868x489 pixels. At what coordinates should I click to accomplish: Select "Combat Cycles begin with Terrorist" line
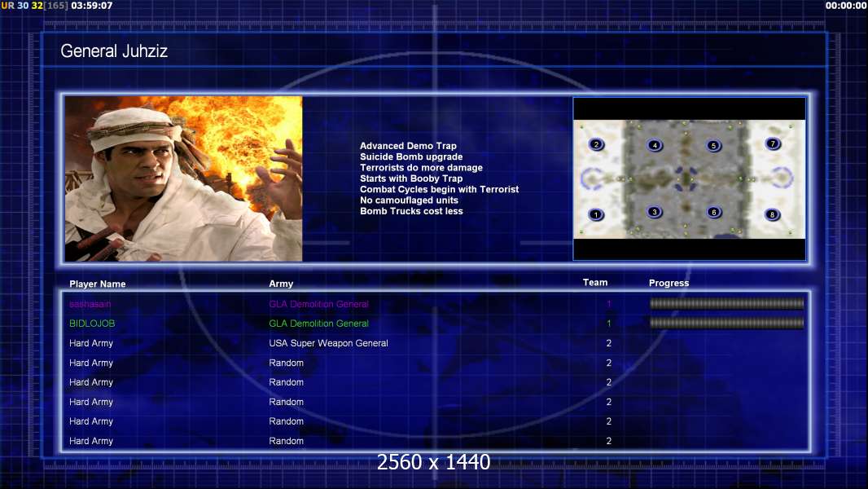[440, 189]
